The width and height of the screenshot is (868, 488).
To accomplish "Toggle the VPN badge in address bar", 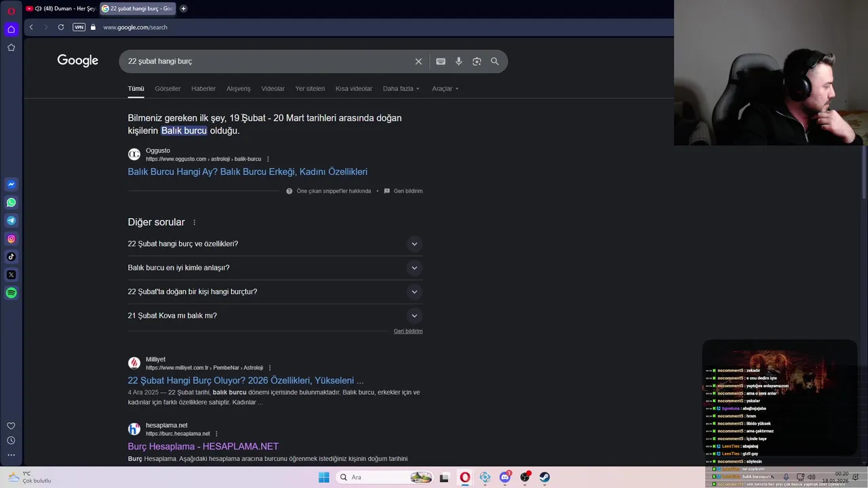I will 79,27.
